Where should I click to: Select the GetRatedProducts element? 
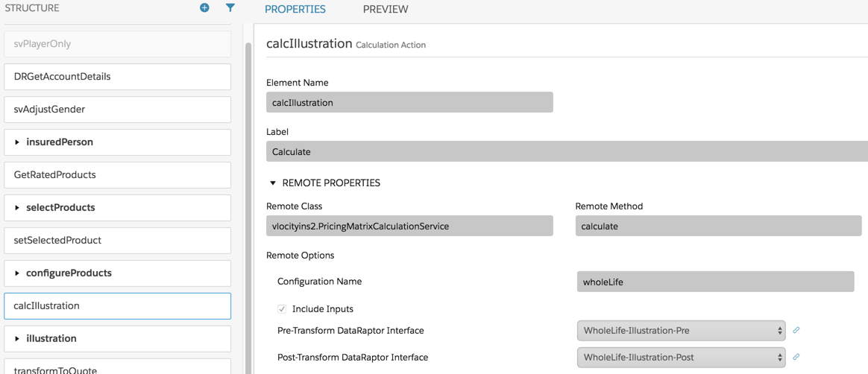[117, 175]
